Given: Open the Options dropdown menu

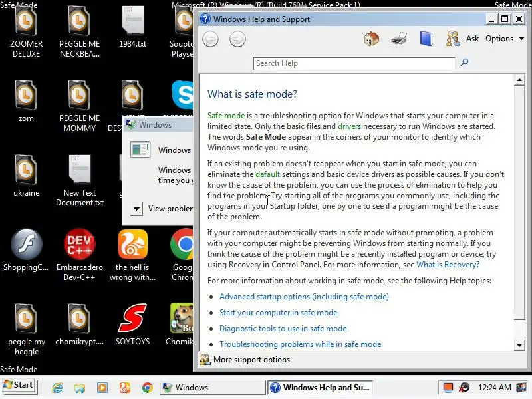Looking at the screenshot, I should tap(505, 39).
